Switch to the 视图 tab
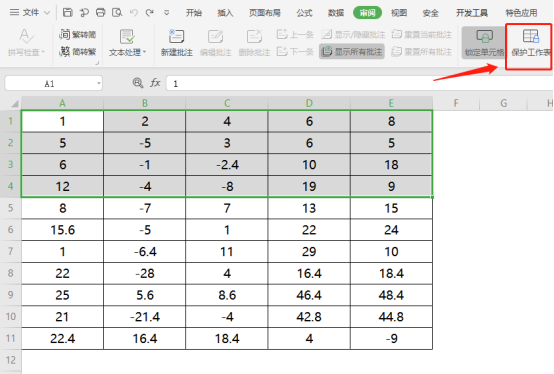Screen dimensions: 554x374 [x=399, y=13]
